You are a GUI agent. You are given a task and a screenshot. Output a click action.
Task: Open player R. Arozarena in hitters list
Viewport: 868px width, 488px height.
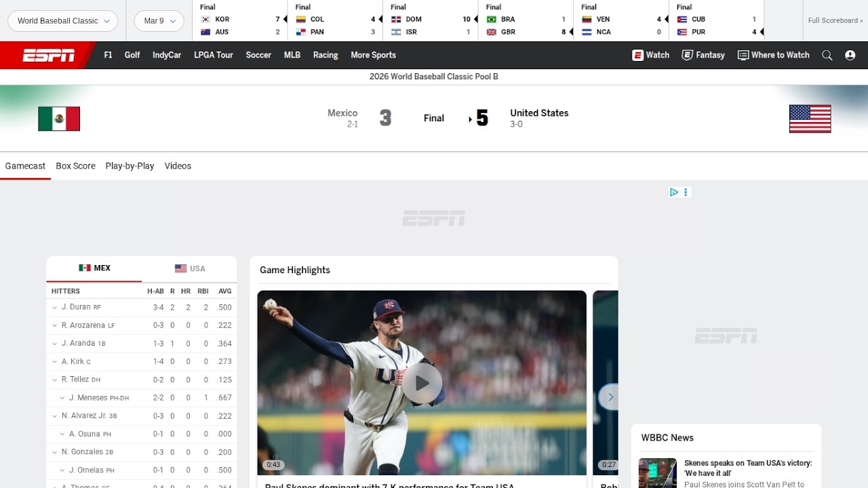point(83,325)
